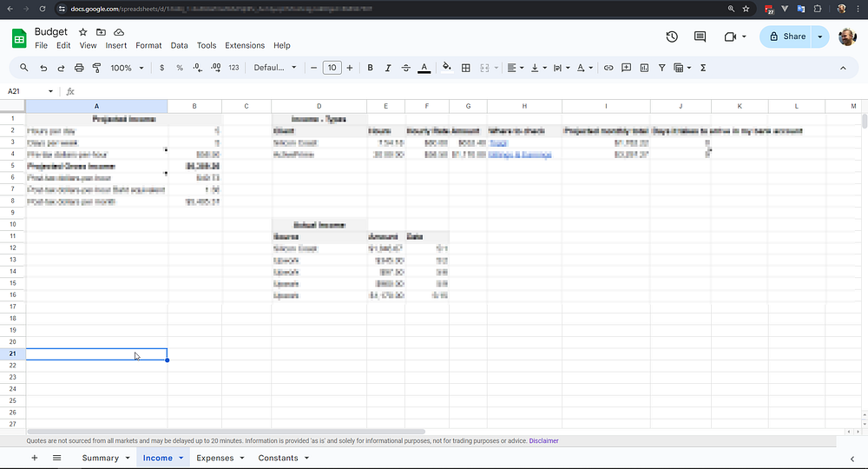Undo the last action
Viewport: 868px width, 469px height.
pyautogui.click(x=43, y=68)
